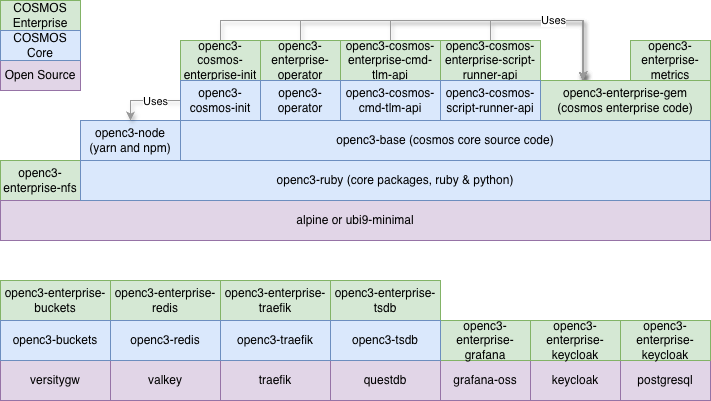Click the openc3-enterprise-gem block
The height and width of the screenshot is (401, 711).
click(626, 100)
